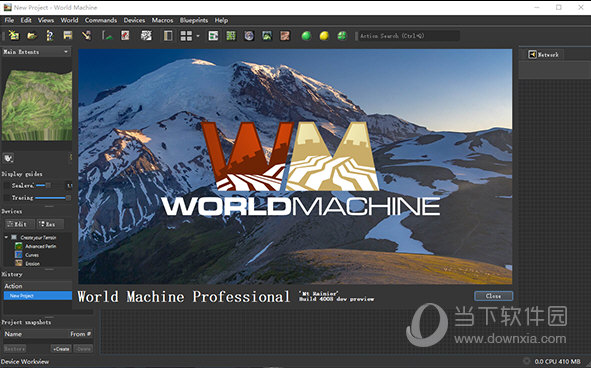Open the Commands menu
The image size is (591, 368).
pyautogui.click(x=101, y=20)
